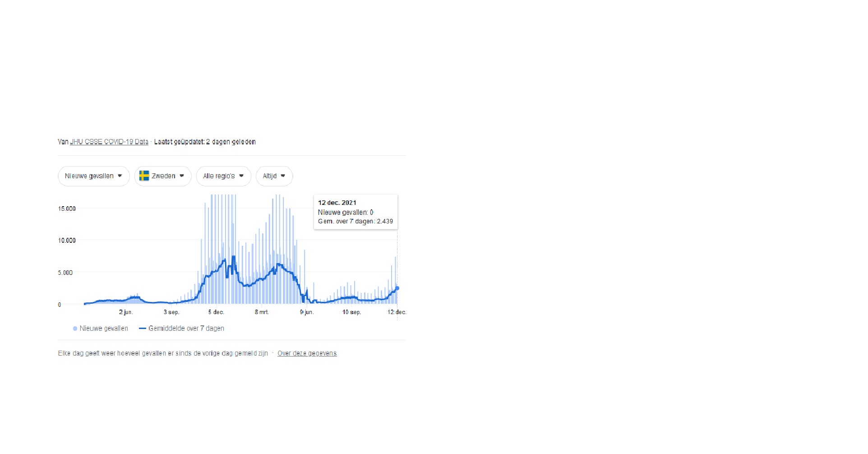Click the 12 dec. 2021 tooltip box

[x=356, y=212]
